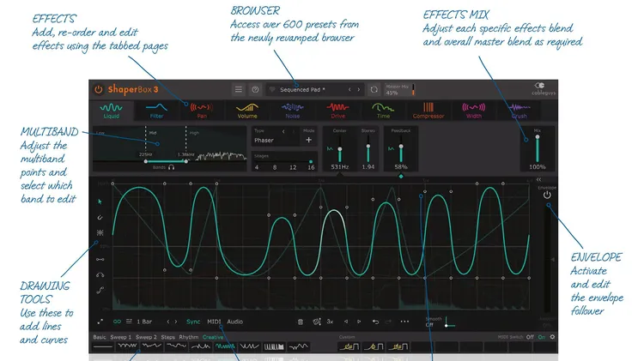Switch to the Time effect tab
Image resolution: width=644 pixels, height=361 pixels.
point(383,111)
